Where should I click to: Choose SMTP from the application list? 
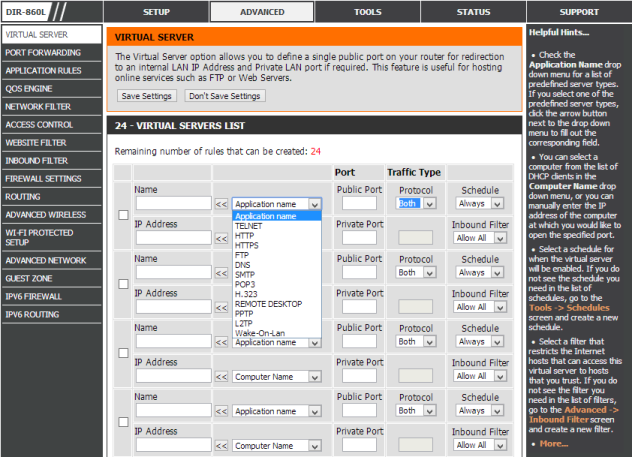pyautogui.click(x=276, y=274)
